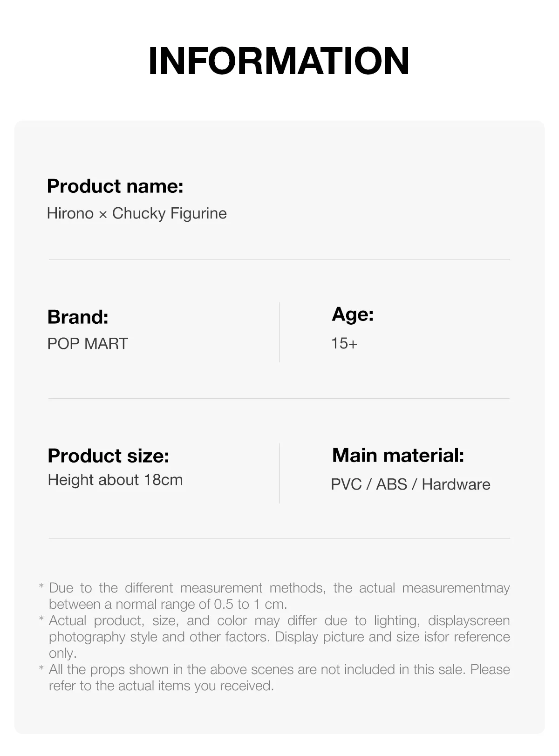Click the horizontal divider below the product name

(279, 259)
